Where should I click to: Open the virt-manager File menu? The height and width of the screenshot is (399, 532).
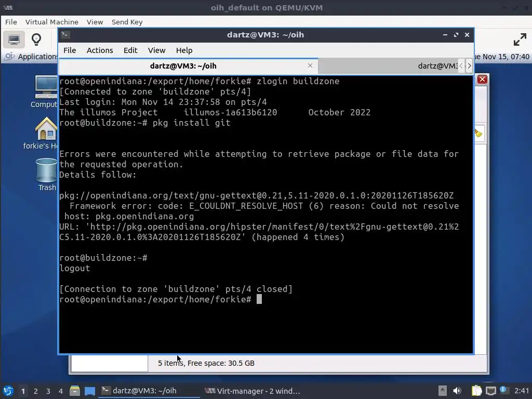tap(11, 22)
